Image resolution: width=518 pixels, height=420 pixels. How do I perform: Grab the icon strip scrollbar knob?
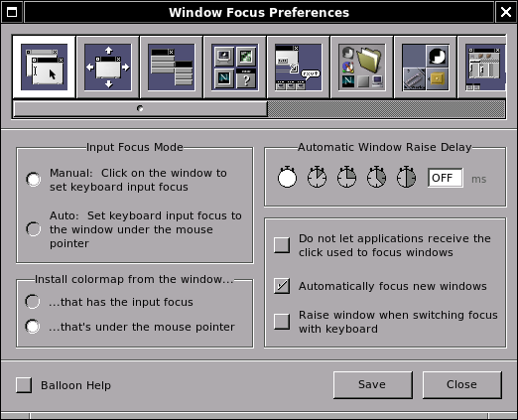point(140,108)
